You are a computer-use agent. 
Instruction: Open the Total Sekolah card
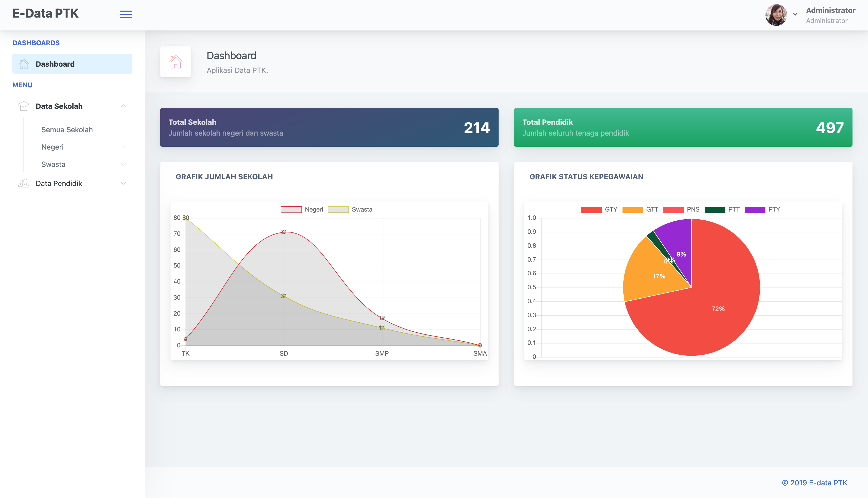(x=329, y=127)
